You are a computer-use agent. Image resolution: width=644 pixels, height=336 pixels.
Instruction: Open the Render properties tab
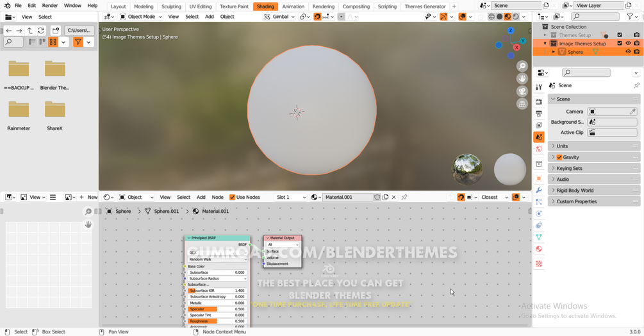click(539, 101)
